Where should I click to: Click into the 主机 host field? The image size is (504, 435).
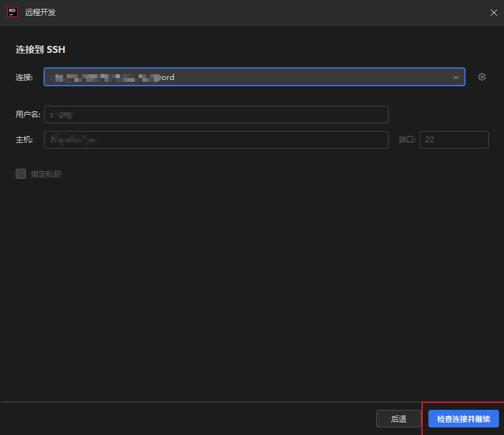216,140
